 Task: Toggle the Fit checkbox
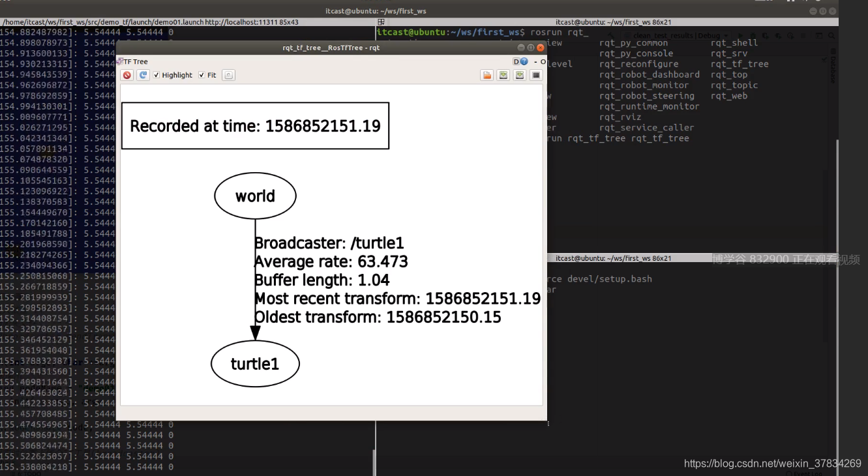(202, 75)
